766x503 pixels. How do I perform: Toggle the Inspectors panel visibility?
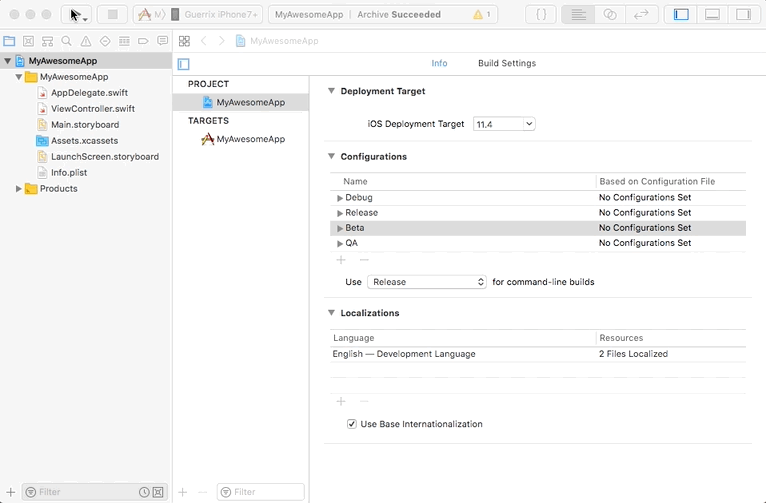tap(744, 15)
